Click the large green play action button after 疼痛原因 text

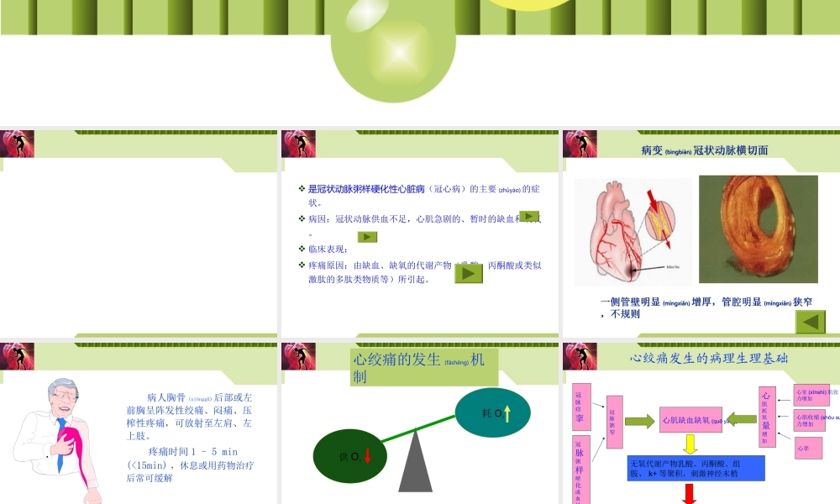pyautogui.click(x=470, y=273)
